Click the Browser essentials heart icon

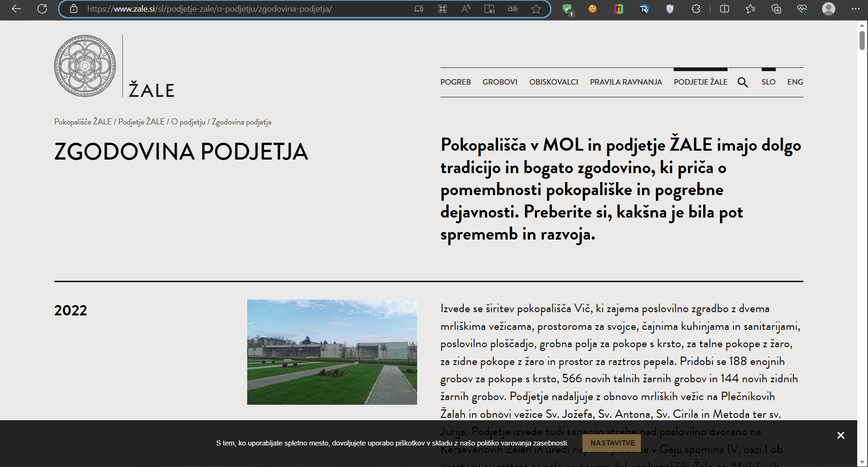(802, 9)
